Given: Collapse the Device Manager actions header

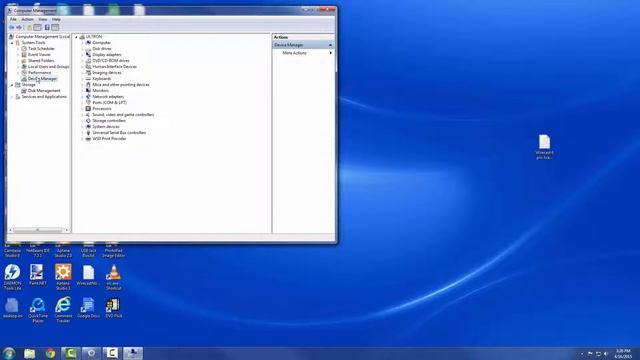Looking at the screenshot, I should pyautogui.click(x=303, y=45).
